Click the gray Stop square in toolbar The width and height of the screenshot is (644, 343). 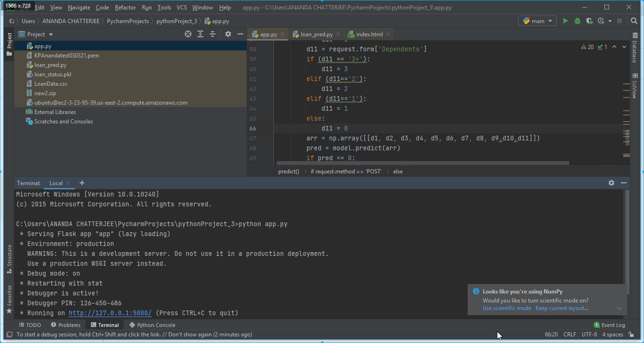tap(619, 21)
